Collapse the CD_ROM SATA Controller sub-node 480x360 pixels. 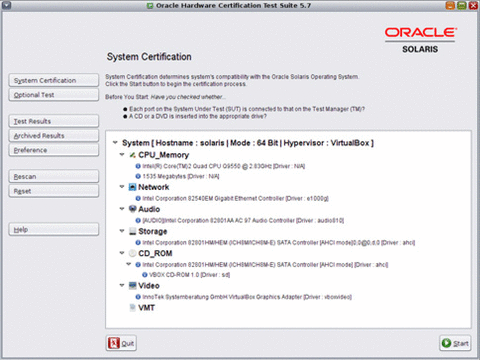[129, 264]
